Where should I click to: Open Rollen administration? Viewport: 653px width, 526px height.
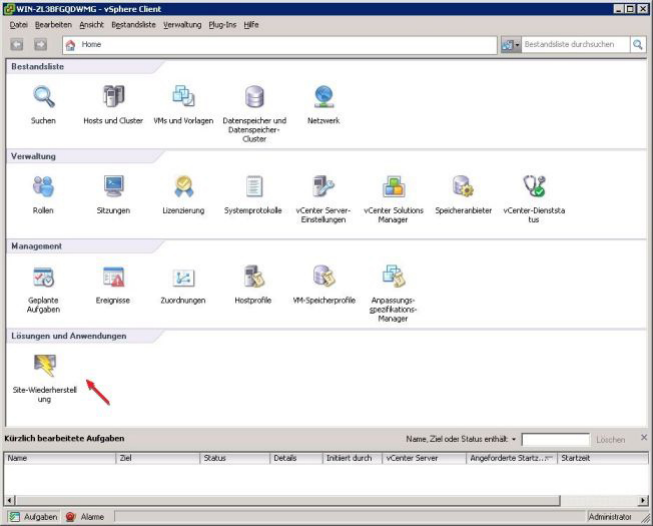43,194
